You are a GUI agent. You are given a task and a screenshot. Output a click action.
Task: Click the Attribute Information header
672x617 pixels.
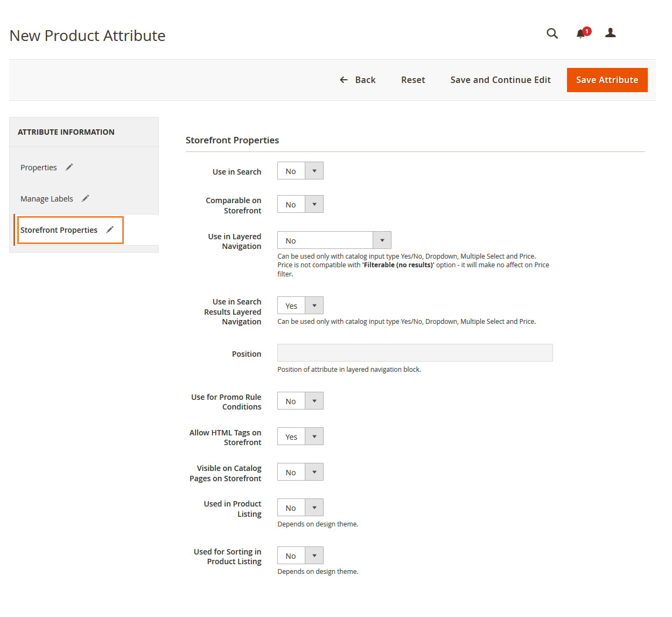66,132
